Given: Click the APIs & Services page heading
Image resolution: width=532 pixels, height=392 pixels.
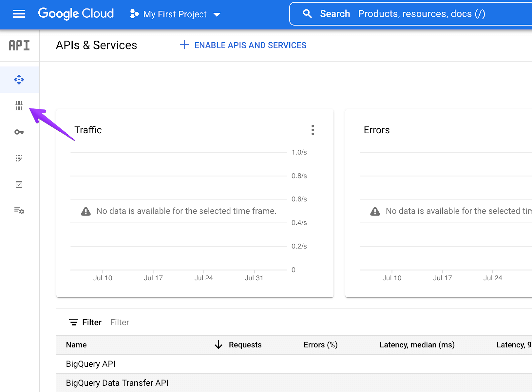Looking at the screenshot, I should click(96, 45).
